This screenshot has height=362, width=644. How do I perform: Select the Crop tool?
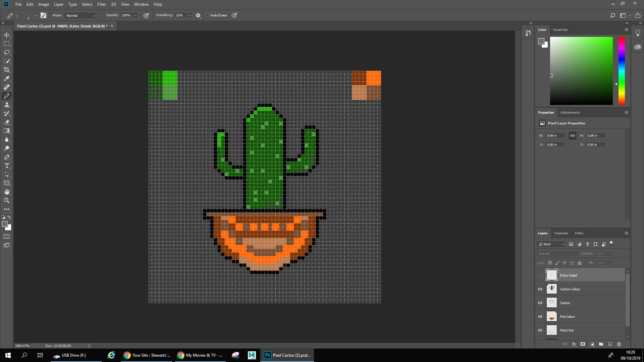(7, 70)
